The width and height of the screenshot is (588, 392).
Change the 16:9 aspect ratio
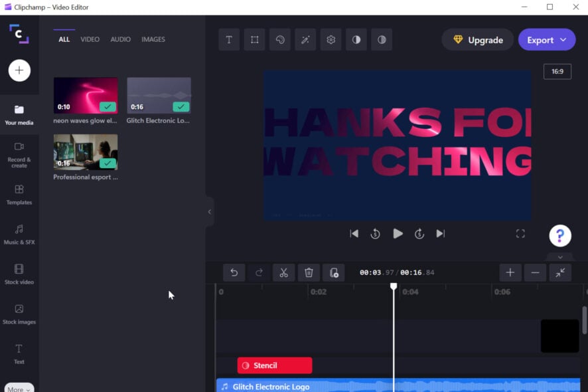[557, 71]
